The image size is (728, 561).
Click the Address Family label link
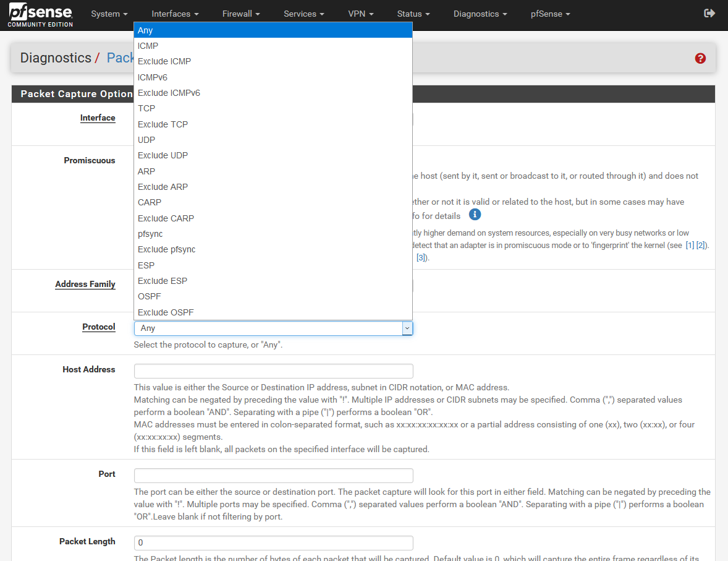85,284
